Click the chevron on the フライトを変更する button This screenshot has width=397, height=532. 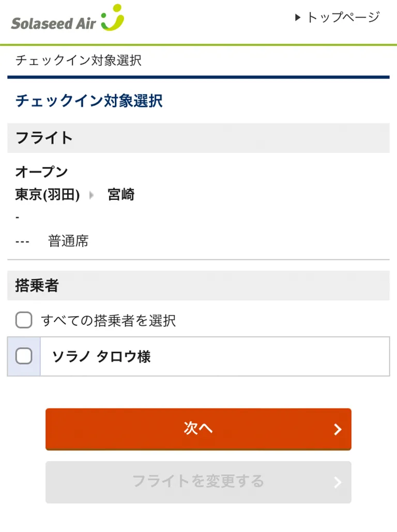coord(338,482)
